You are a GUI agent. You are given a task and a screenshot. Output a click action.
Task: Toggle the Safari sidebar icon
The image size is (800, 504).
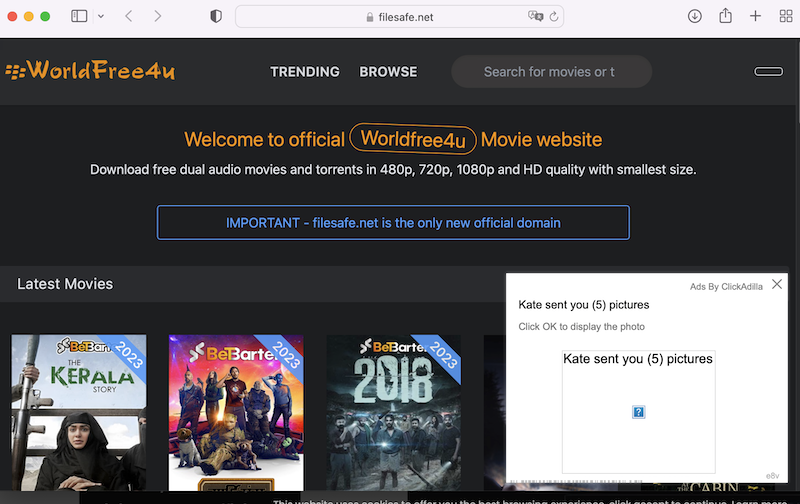[x=79, y=16]
